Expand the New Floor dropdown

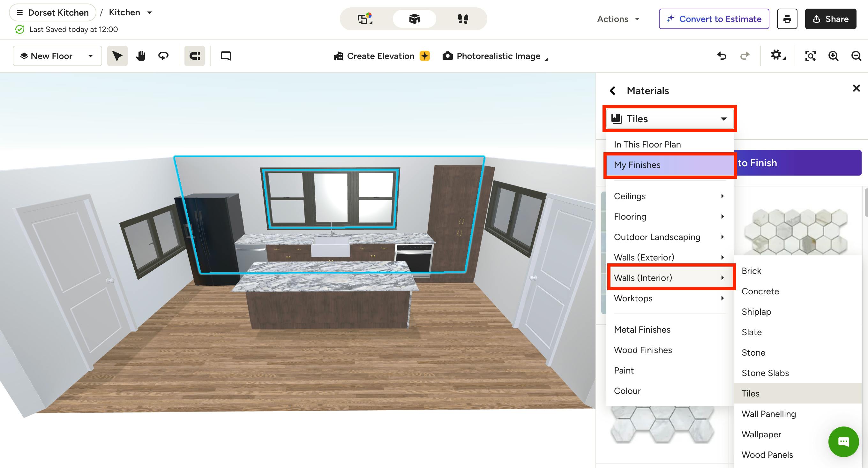(57, 56)
